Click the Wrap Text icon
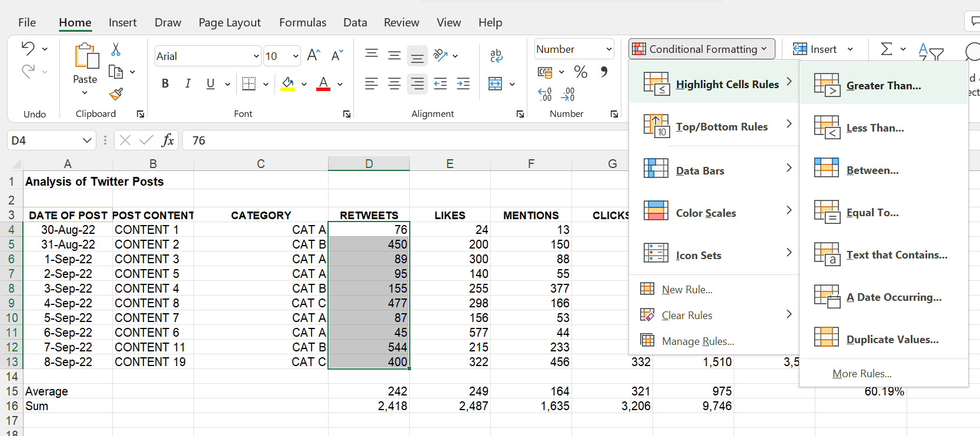Screen dimensions: 980x436 pos(496,56)
